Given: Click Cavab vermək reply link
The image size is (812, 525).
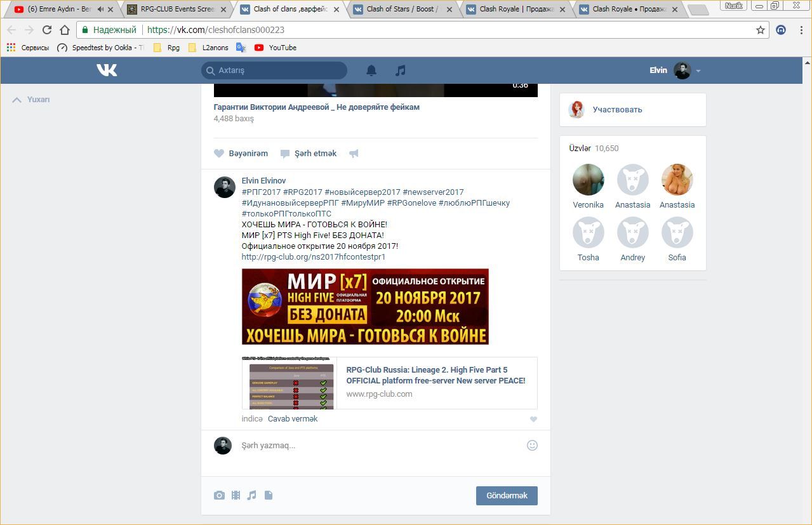Looking at the screenshot, I should pos(293,419).
